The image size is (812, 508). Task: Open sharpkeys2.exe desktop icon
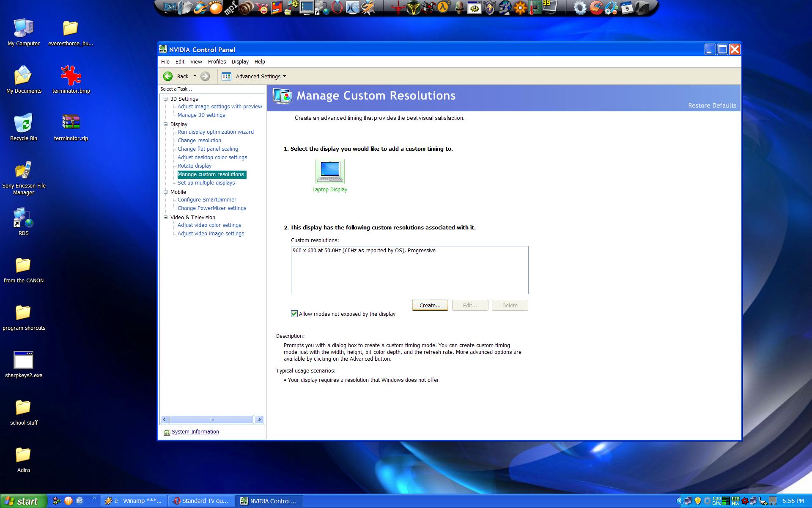[23, 360]
